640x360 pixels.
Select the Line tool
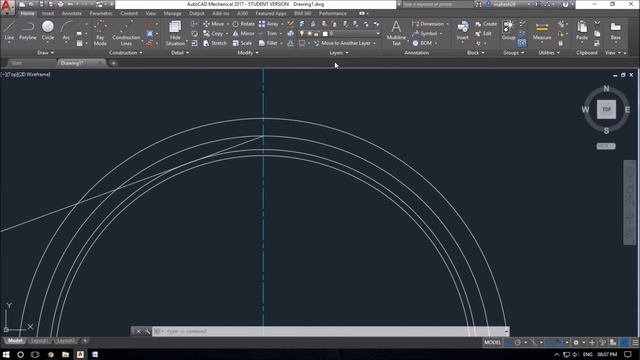coord(9,31)
